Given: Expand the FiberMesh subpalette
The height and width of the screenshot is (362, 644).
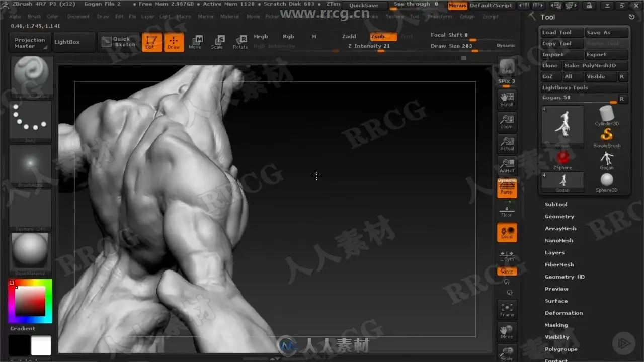Looking at the screenshot, I should coord(559,265).
